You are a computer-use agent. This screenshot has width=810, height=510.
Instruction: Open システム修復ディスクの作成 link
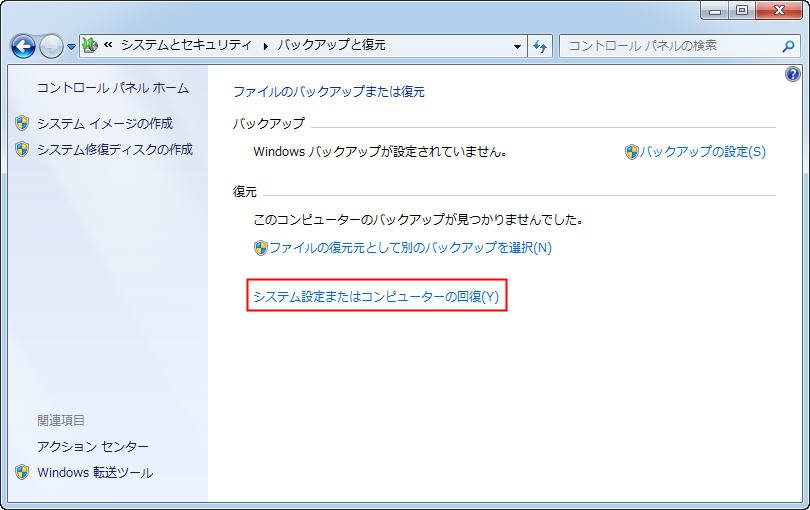pos(115,149)
